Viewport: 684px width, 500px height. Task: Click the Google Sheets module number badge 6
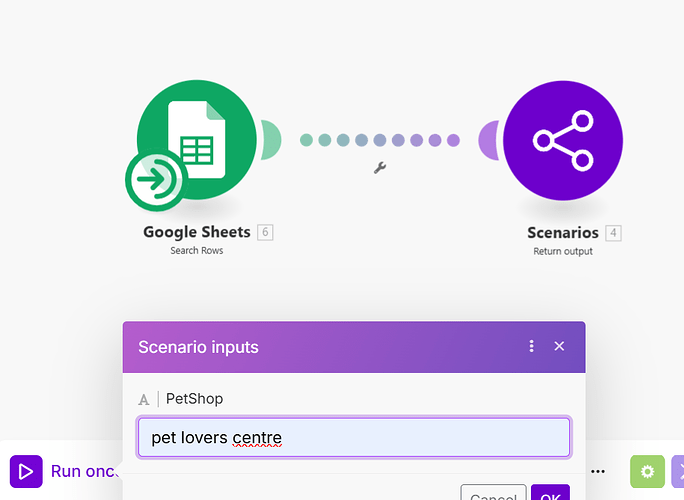click(265, 232)
